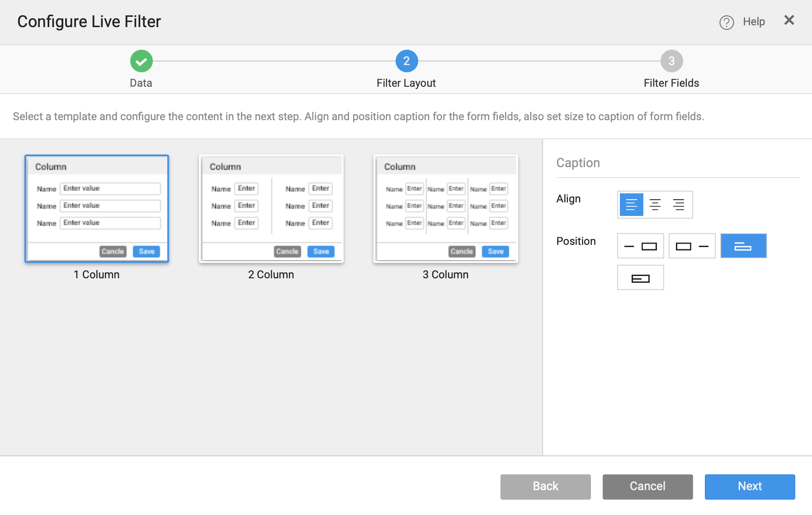Position caption to left of field
812x515 pixels.
pos(640,246)
